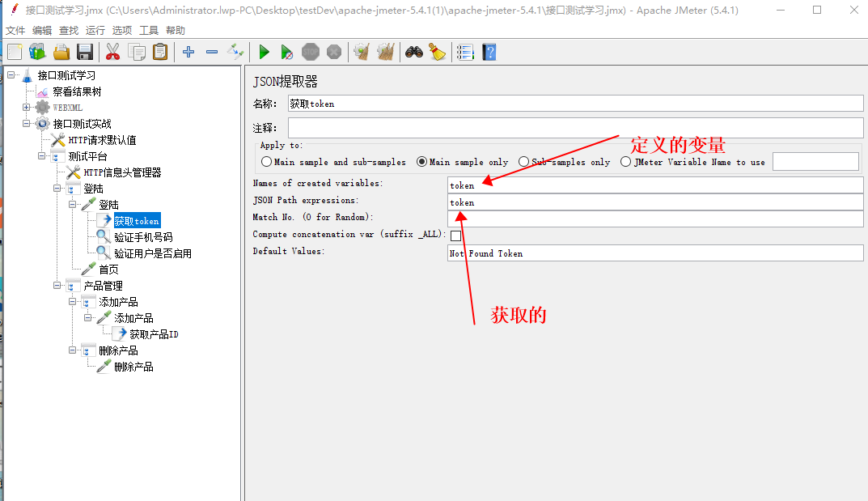Expand the WEBXML thread group node
Viewport: 868px width, 501px height.
(26, 108)
